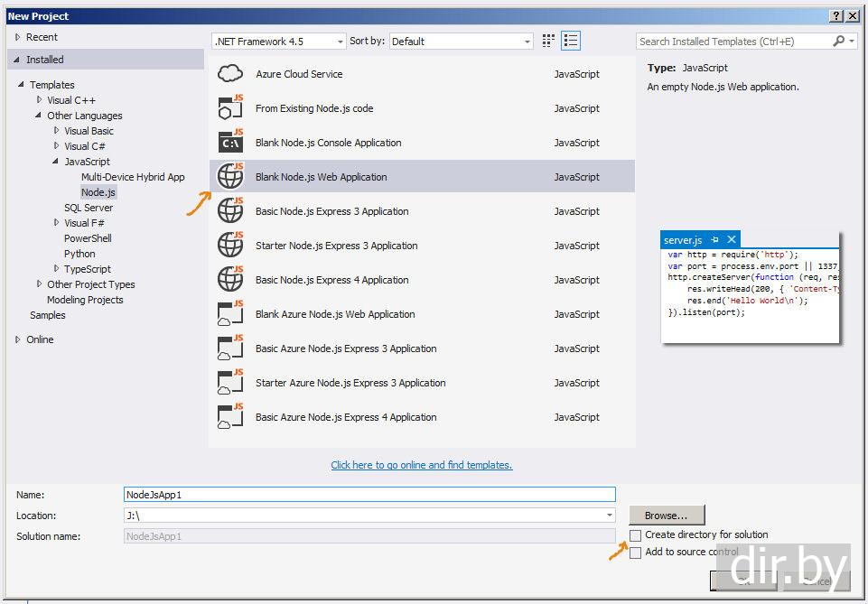Enable Create directory for solution checkbox
This screenshot has height=604, width=868.
(636, 535)
